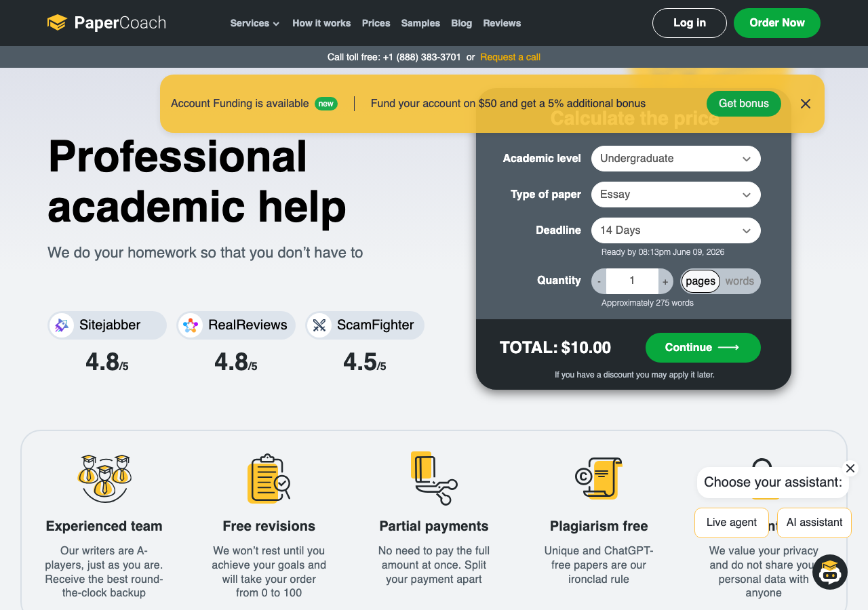868x610 pixels.
Task: Click the PaperCoach brand name text
Action: coord(120,23)
